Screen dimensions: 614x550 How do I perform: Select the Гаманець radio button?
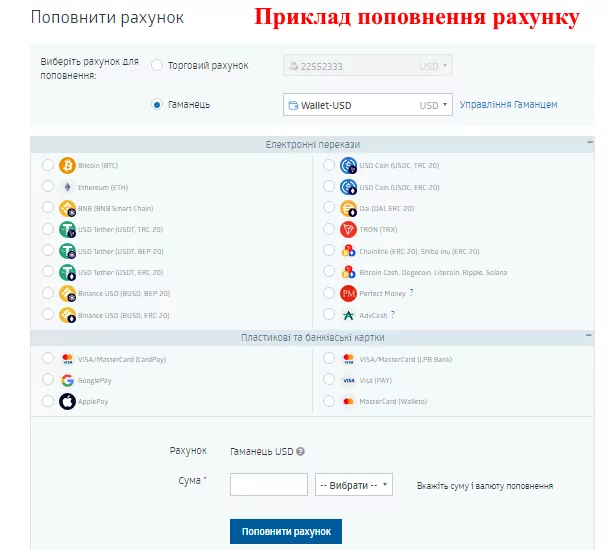(157, 105)
